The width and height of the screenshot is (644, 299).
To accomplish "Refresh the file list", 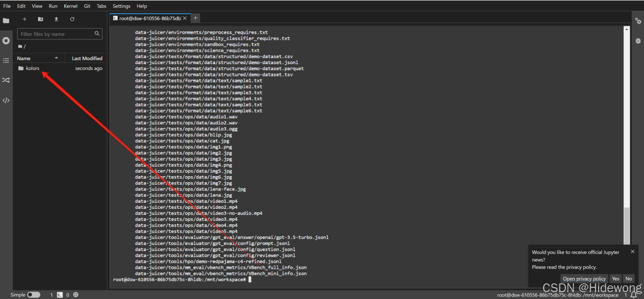I will 72,19.
